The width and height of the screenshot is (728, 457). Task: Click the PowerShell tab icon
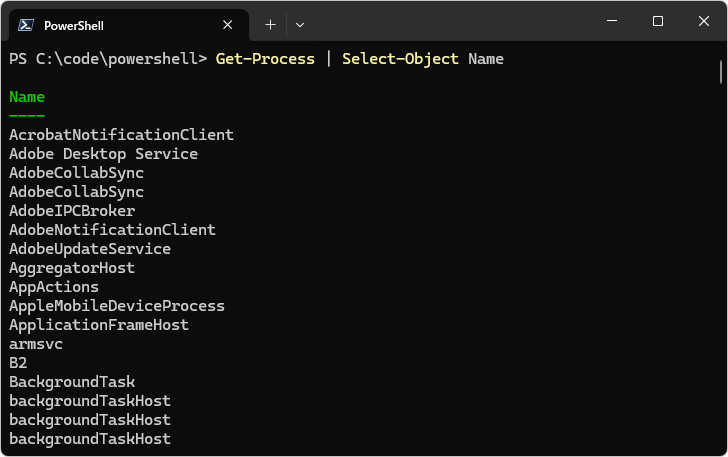click(26, 25)
